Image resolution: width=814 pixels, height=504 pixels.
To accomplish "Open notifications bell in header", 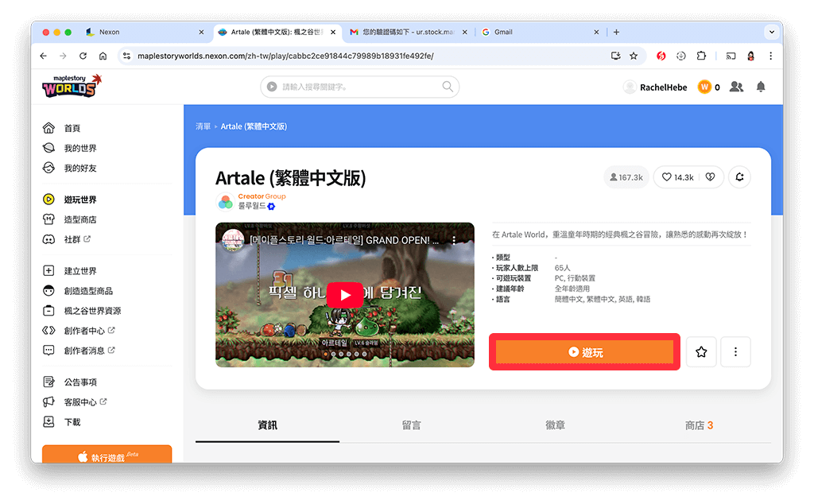I will [x=761, y=87].
